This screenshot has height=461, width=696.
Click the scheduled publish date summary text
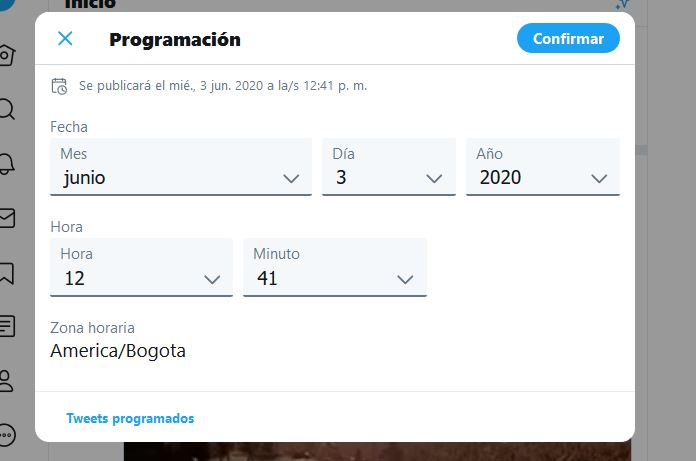pos(223,86)
